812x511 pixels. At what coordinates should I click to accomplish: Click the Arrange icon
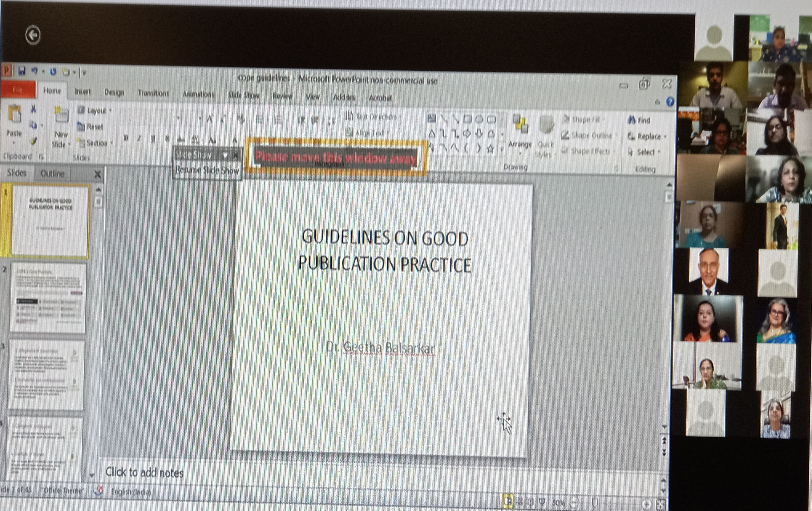[x=520, y=124]
